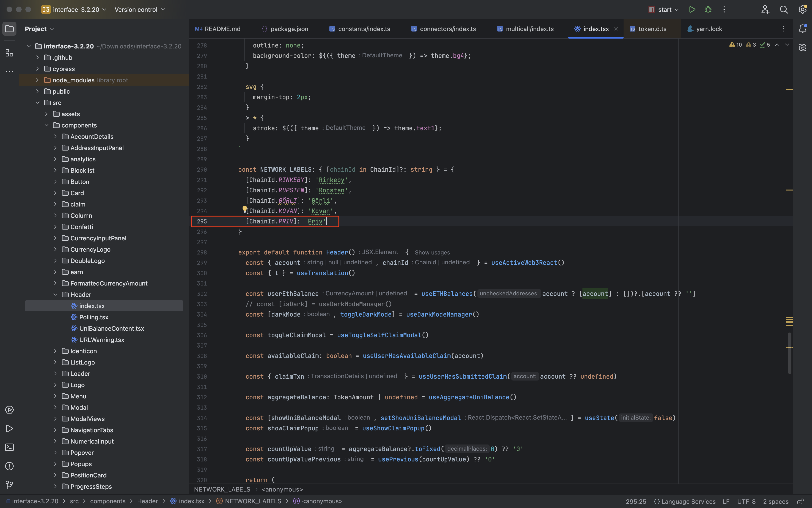Click line number 298 in gutter
The image size is (812, 508).
202,252
